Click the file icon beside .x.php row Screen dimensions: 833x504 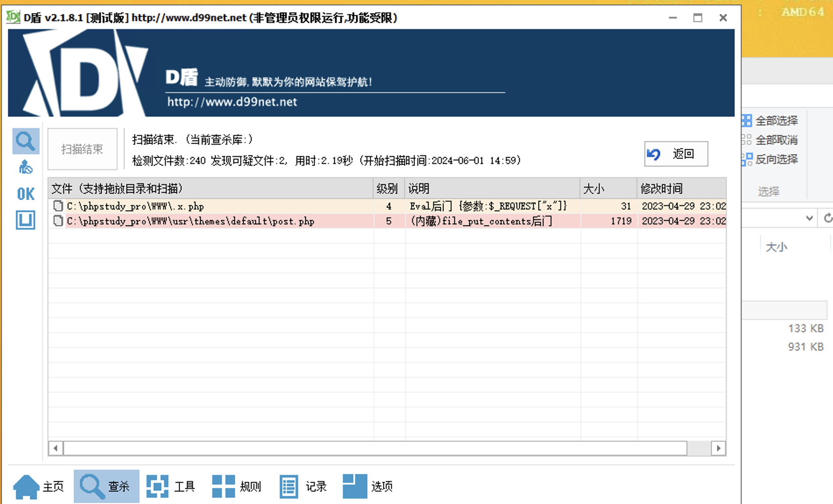pos(58,206)
